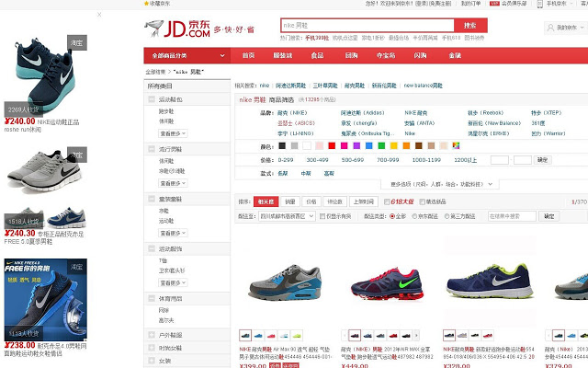Select the 京东配送 radio button
This screenshot has width=588, height=368.
coord(414,216)
